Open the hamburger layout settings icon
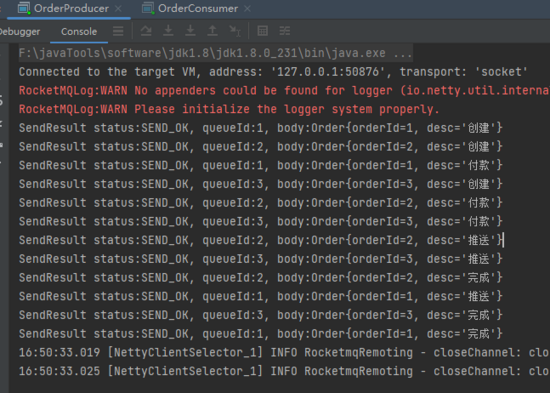The height and width of the screenshot is (393, 550). pyautogui.click(x=118, y=31)
